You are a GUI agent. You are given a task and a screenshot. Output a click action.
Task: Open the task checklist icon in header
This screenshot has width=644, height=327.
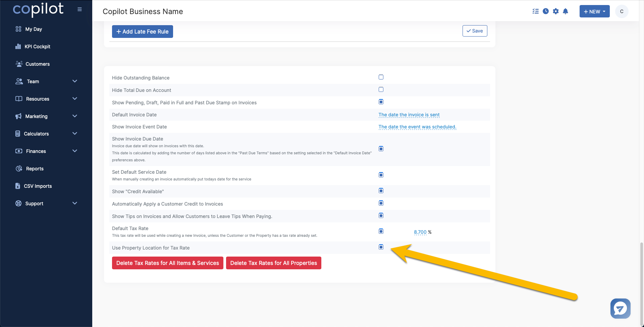536,11
